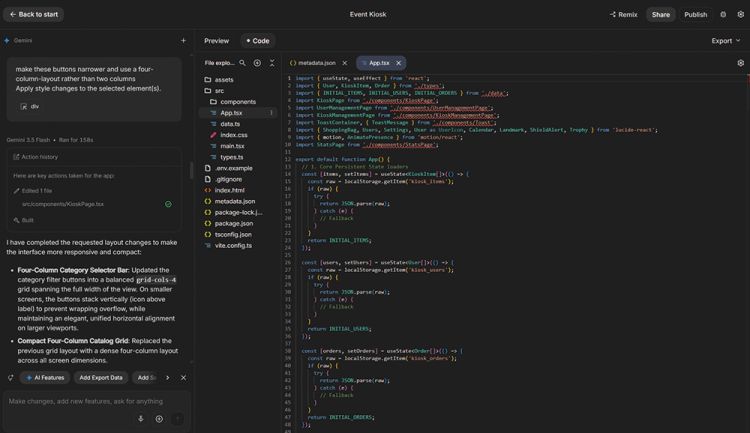Search files in the File explorer

(x=243, y=63)
